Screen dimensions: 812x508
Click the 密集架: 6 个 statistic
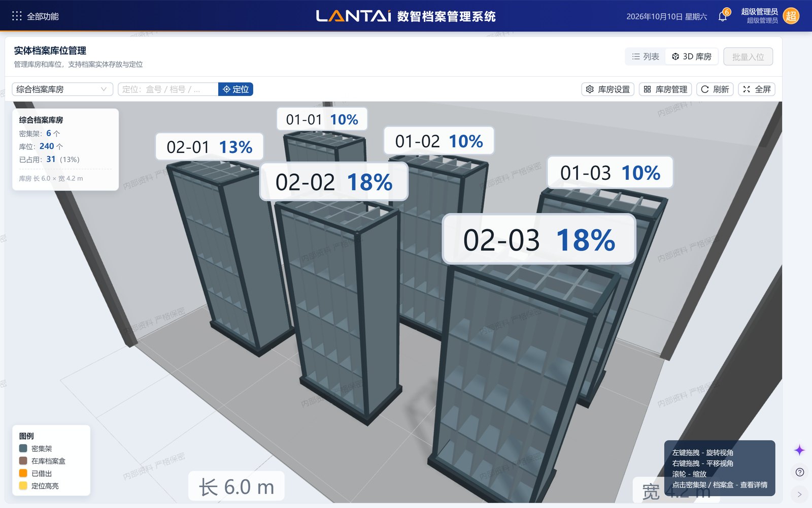click(x=40, y=134)
